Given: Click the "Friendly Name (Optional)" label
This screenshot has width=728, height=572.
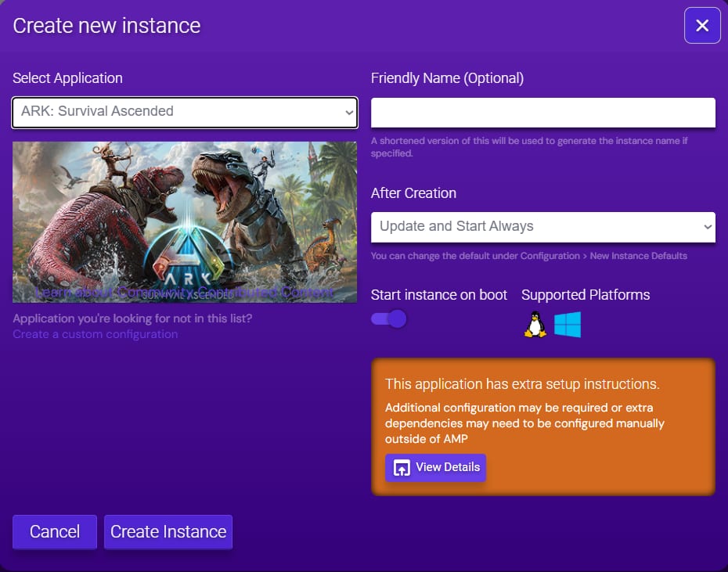Looking at the screenshot, I should [x=447, y=78].
